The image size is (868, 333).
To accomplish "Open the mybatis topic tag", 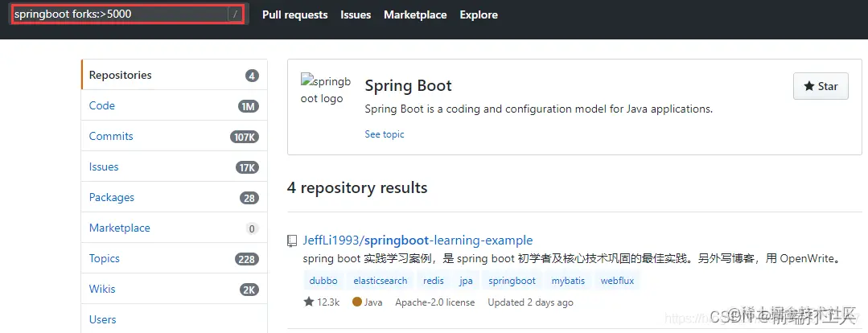I will coord(568,281).
